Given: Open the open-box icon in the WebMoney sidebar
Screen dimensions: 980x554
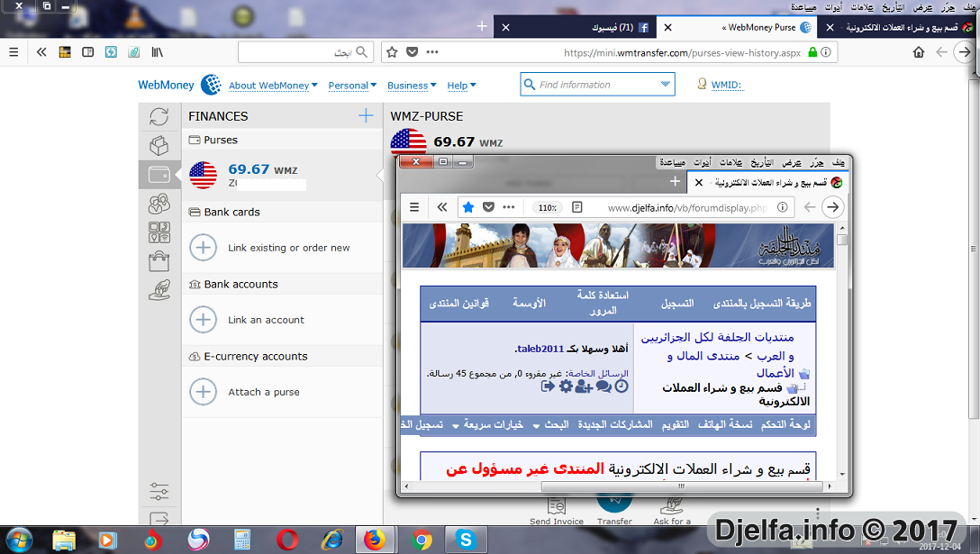Looking at the screenshot, I should 159,146.
